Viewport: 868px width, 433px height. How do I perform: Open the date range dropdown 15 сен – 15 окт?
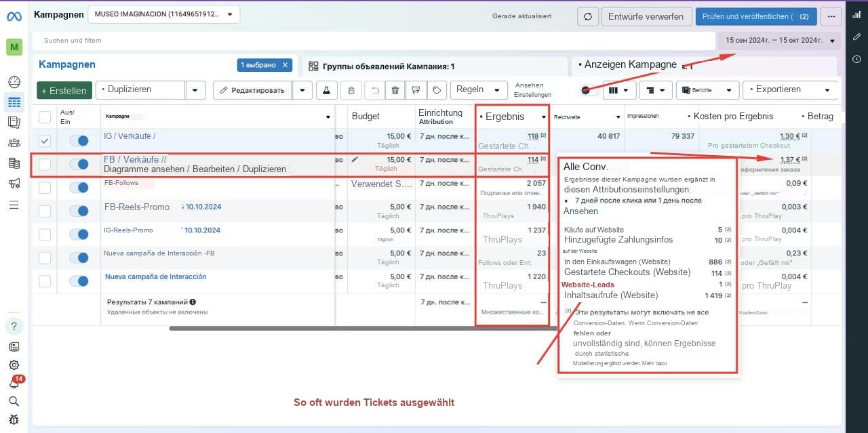(781, 41)
